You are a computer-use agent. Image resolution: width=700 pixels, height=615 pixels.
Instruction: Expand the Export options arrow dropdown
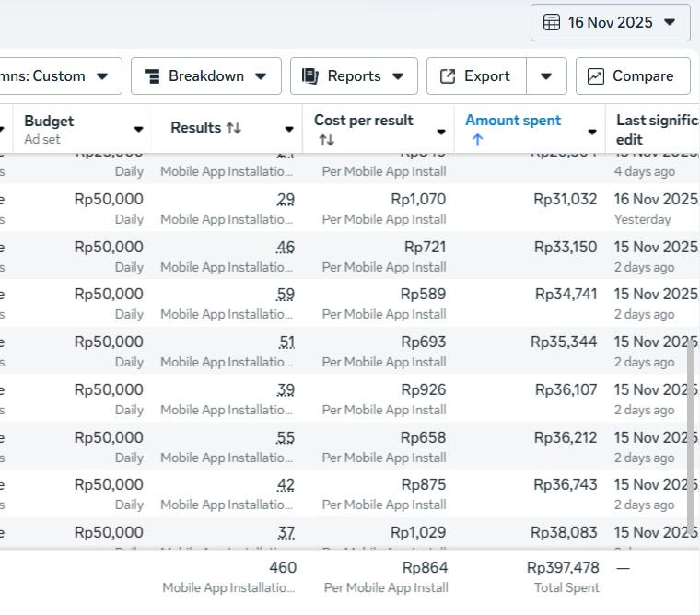pos(546,76)
